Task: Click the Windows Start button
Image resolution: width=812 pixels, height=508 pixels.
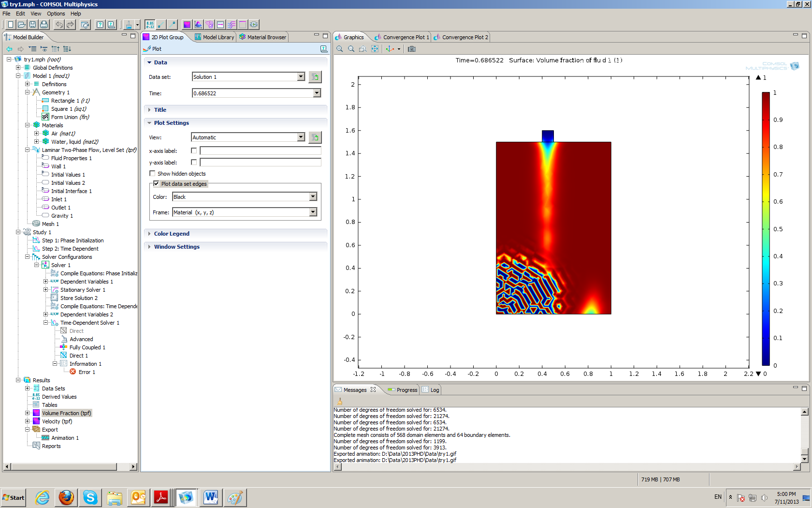Action: (x=14, y=497)
